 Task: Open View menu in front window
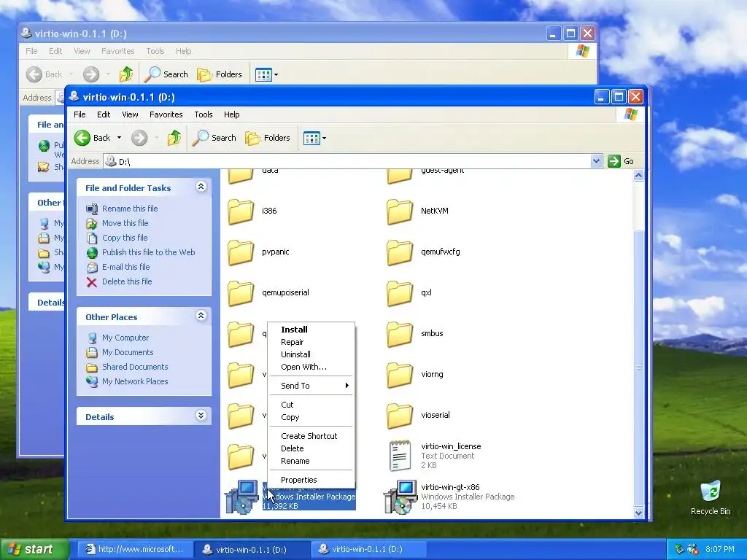pyautogui.click(x=130, y=114)
